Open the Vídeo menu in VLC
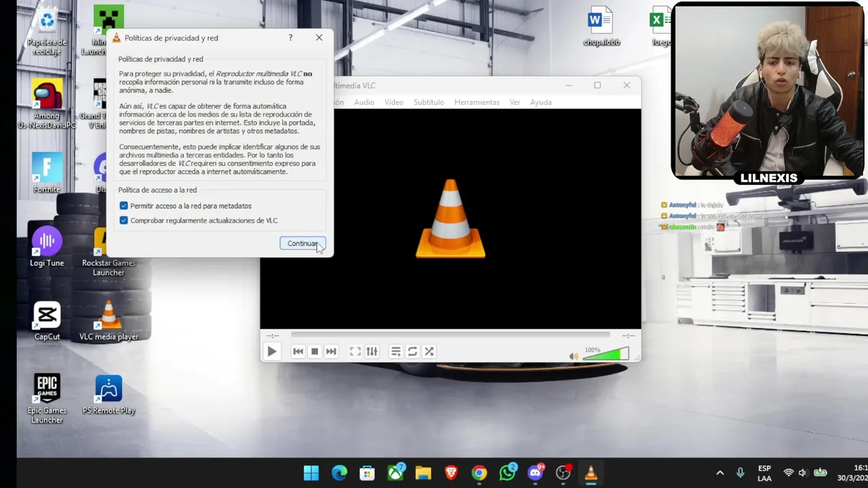868x488 pixels. click(x=394, y=102)
